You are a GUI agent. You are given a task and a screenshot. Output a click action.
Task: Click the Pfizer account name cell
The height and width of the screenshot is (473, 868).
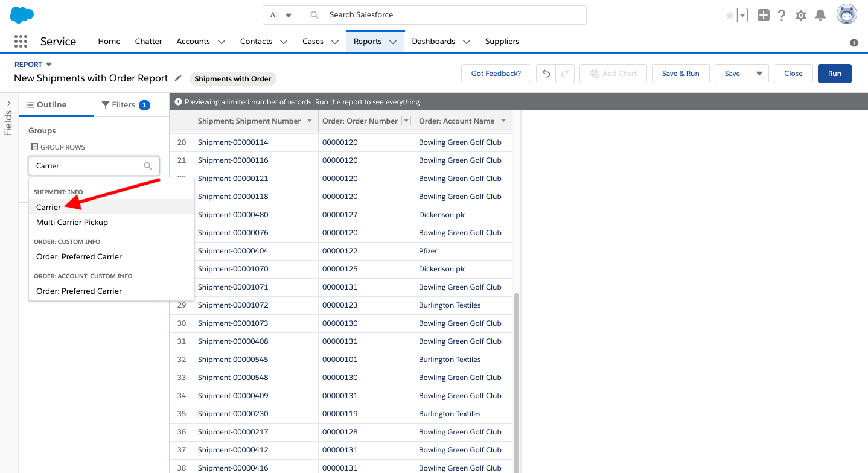coord(464,251)
